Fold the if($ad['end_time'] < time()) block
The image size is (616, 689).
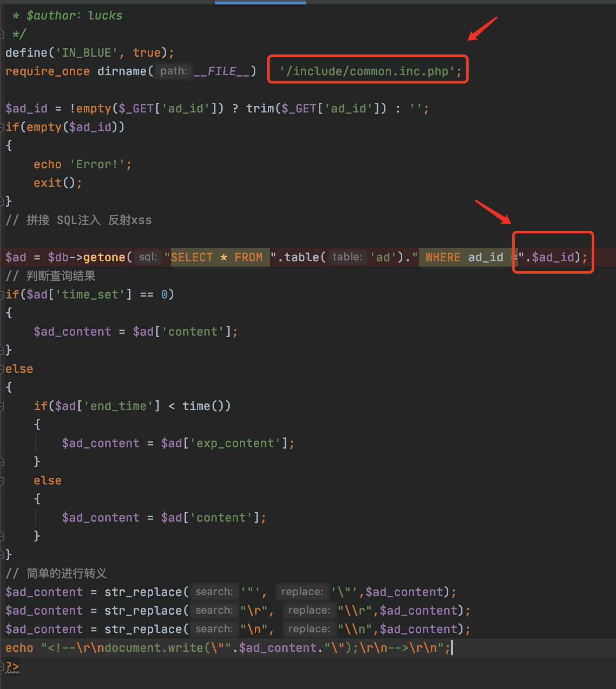point(2,406)
